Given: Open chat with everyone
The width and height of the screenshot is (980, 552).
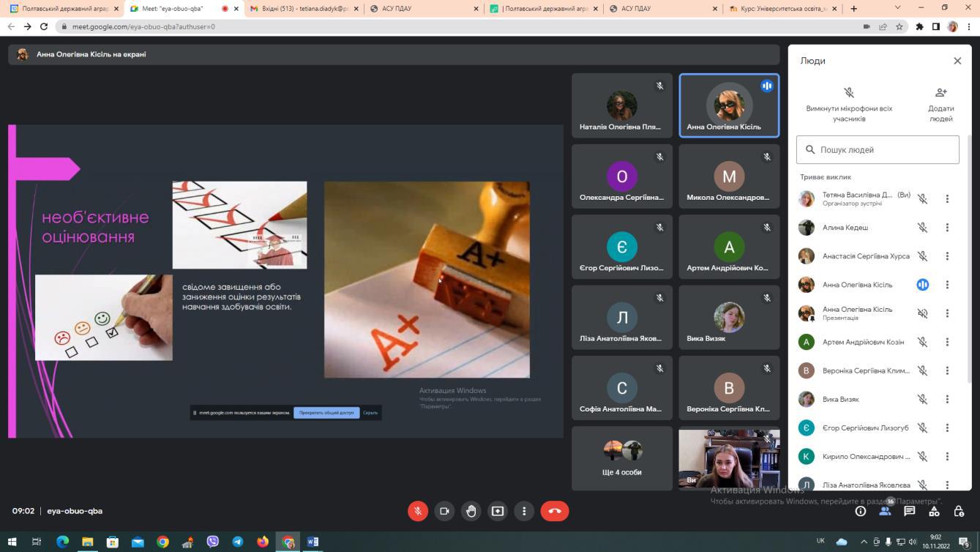Looking at the screenshot, I should [910, 511].
